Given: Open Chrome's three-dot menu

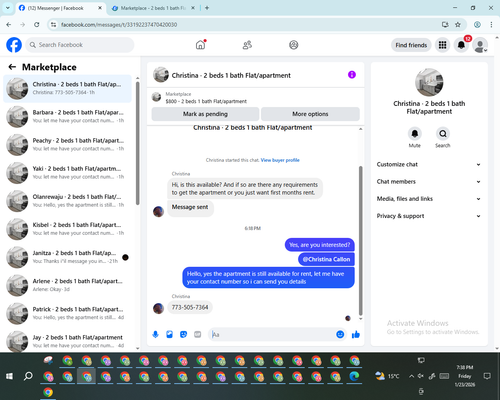Looking at the screenshot, I should (x=491, y=25).
